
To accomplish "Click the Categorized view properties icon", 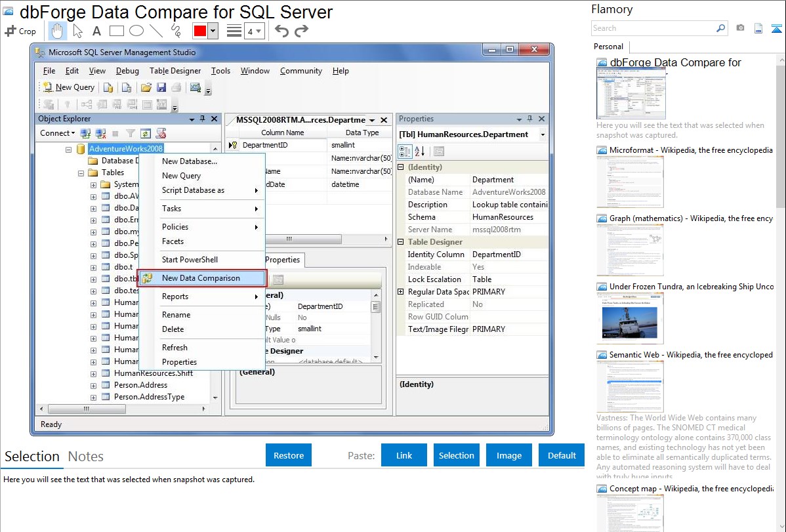I will (405, 151).
